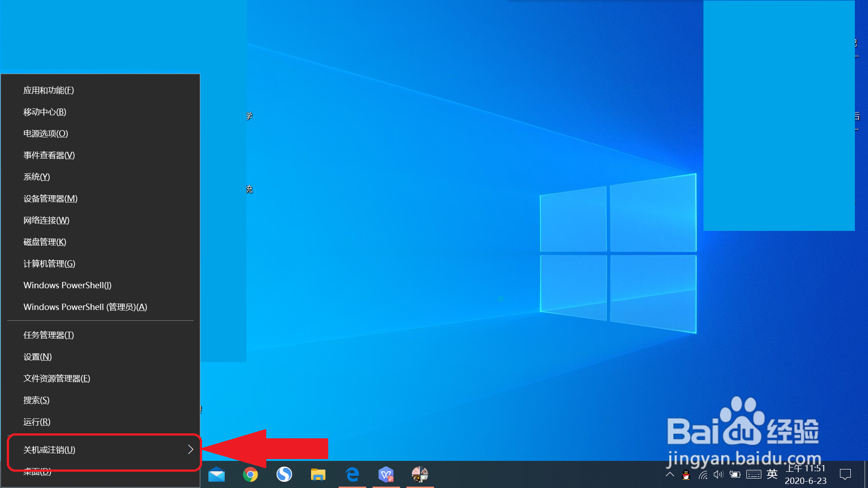
Task: Click the Wi-Fi network tray icon
Action: (703, 474)
